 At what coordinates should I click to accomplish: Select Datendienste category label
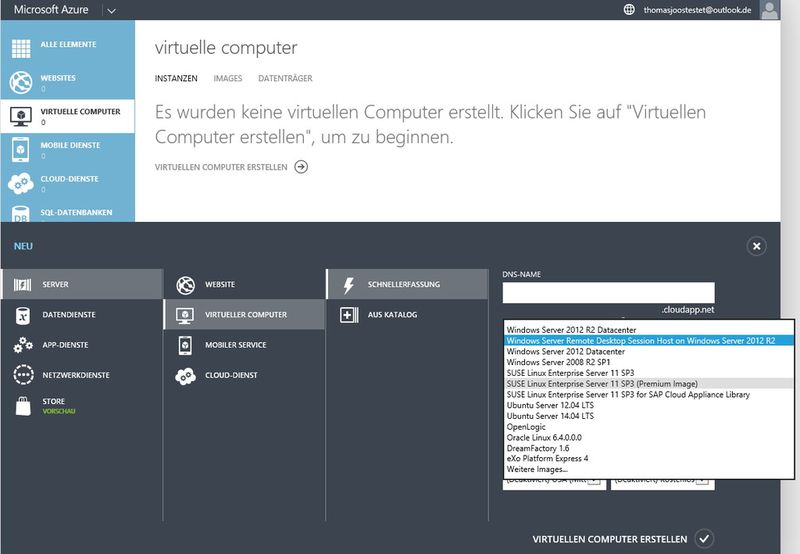click(69, 315)
